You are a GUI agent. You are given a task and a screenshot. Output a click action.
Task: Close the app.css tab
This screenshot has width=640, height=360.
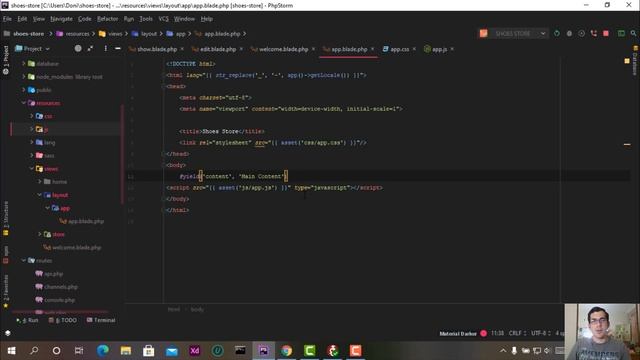[x=414, y=49]
